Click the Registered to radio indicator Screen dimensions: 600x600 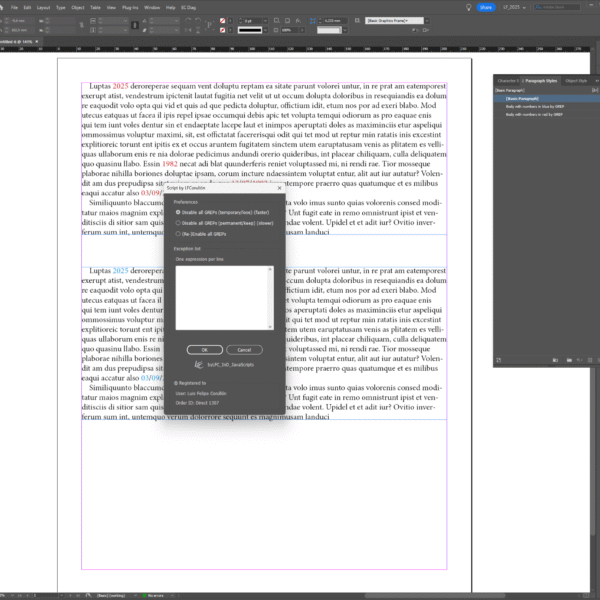coord(176,383)
